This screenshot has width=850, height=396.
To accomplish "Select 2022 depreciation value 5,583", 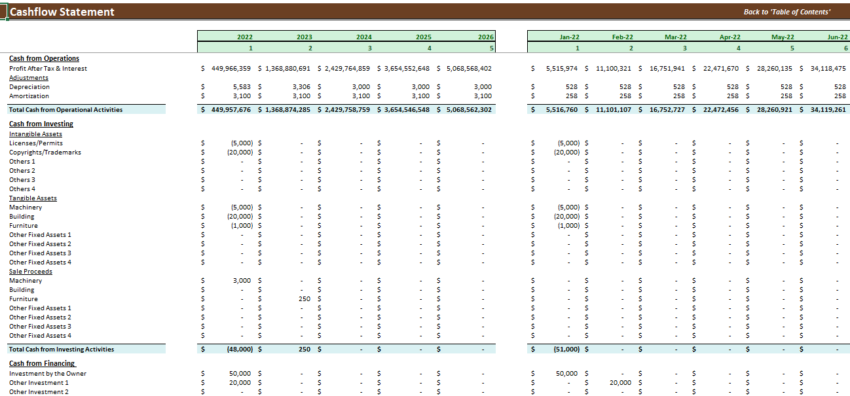I will click(243, 87).
